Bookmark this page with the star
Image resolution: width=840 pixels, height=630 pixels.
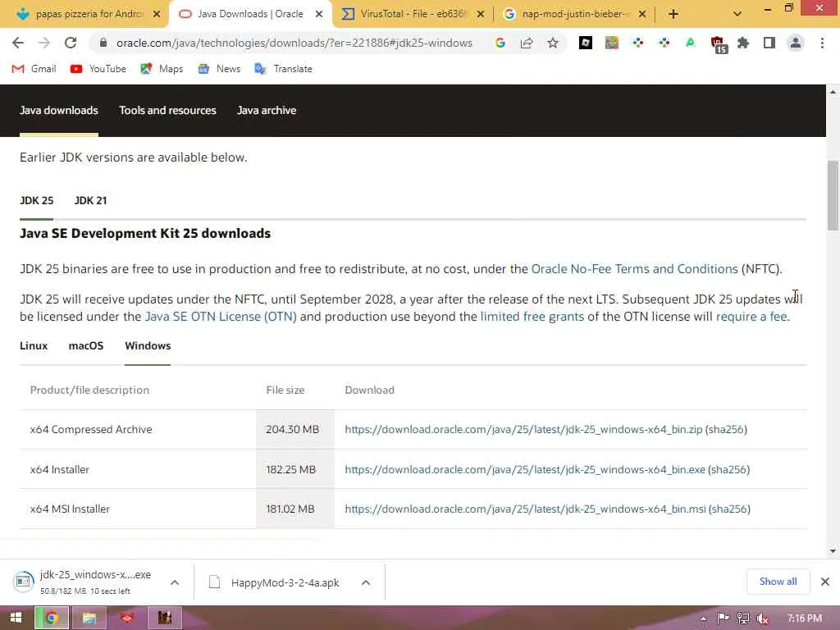click(x=553, y=43)
